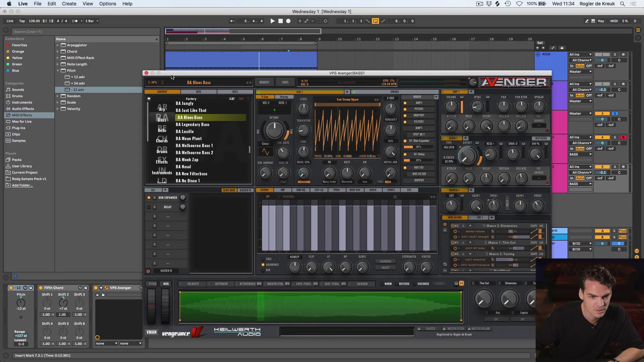This screenshot has height=362, width=644.
Task: Switch to the MOD ENV tab
Action: tap(355, 190)
